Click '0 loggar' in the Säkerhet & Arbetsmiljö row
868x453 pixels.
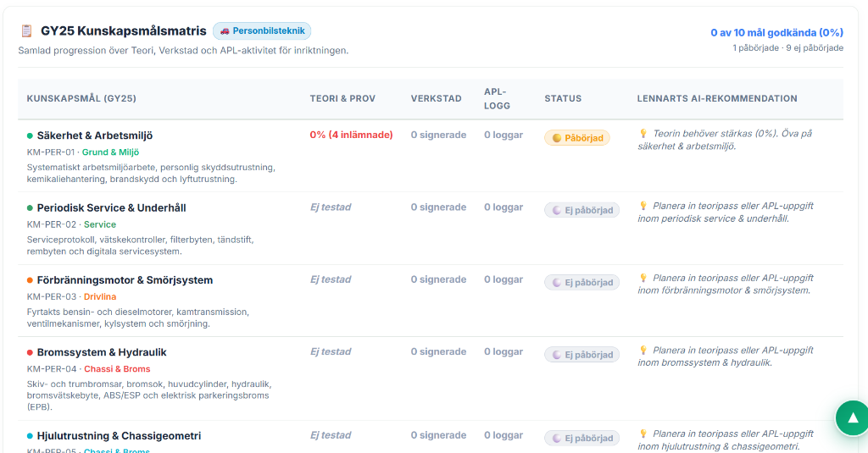coord(504,135)
